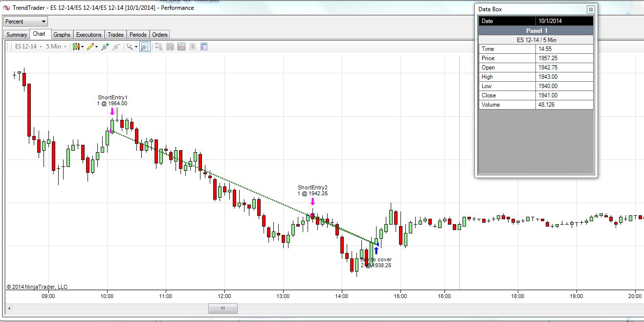Click the horizontal scrollbar thumb
644x322 pixels.
click(223, 308)
